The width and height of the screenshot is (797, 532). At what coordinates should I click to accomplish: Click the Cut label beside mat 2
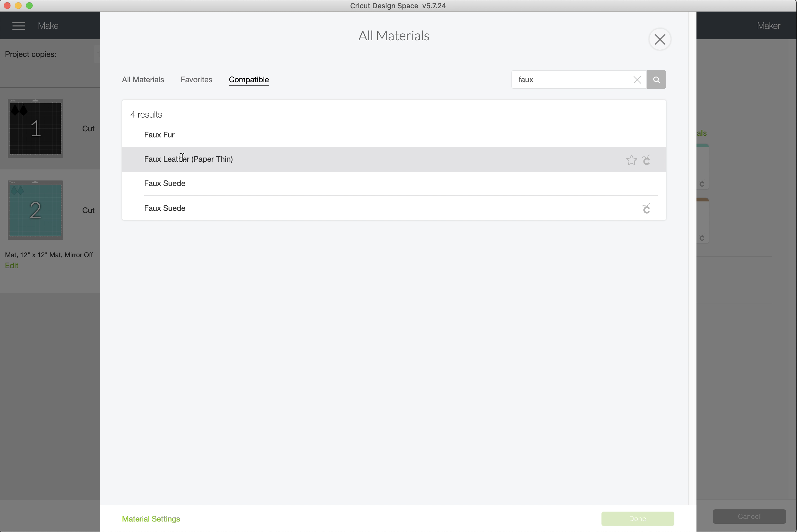(88, 210)
